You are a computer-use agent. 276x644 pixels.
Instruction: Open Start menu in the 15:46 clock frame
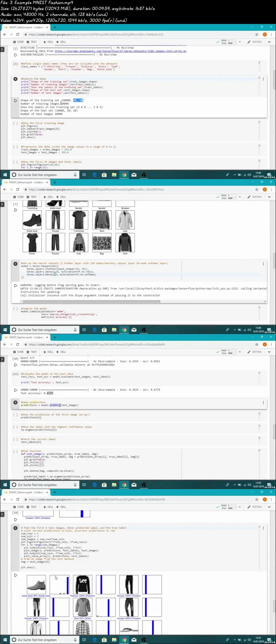pyautogui.click(x=5, y=175)
